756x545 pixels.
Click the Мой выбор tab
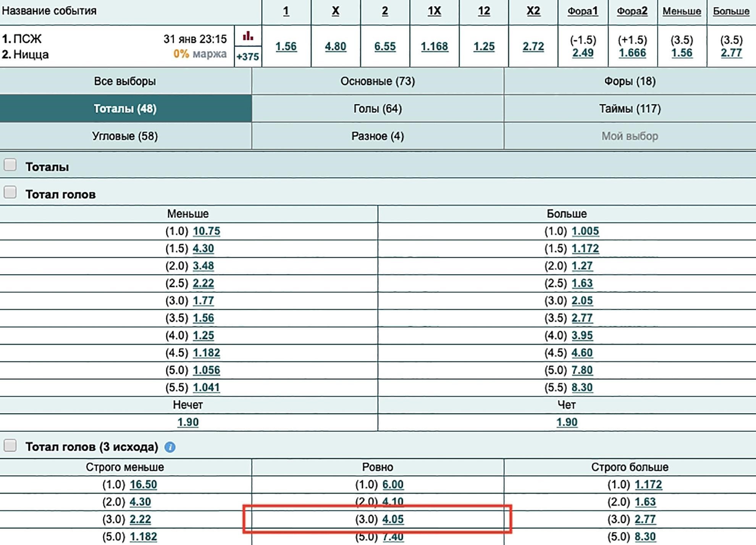[x=630, y=136]
